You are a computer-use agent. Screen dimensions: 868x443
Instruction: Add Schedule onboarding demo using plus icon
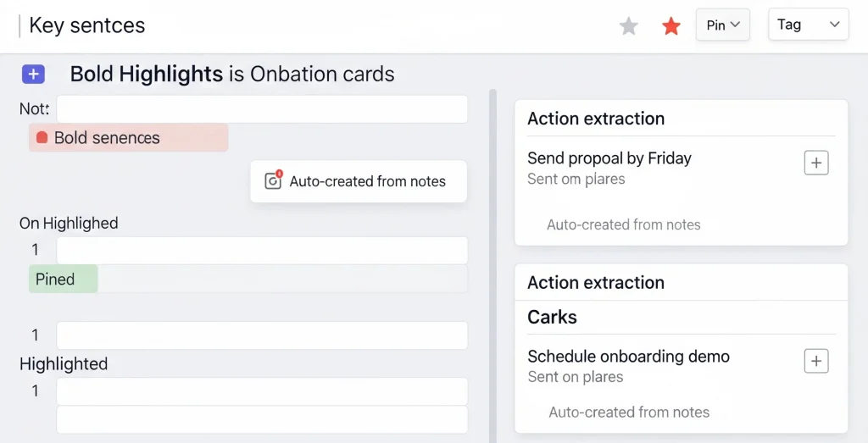pos(815,362)
